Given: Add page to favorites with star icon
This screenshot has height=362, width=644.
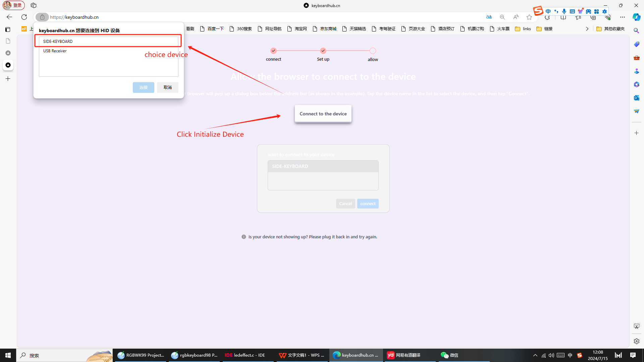Looking at the screenshot, I should pyautogui.click(x=529, y=17).
